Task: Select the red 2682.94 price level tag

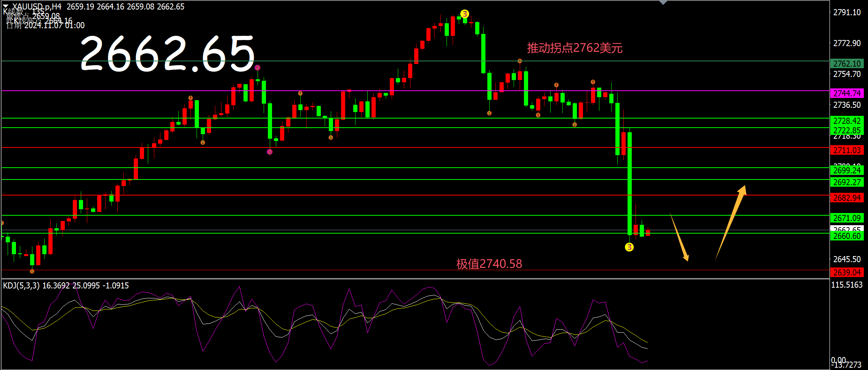Action: (x=847, y=198)
